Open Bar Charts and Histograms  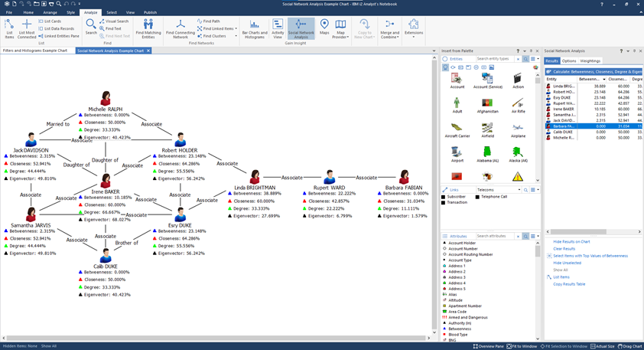coord(255,28)
